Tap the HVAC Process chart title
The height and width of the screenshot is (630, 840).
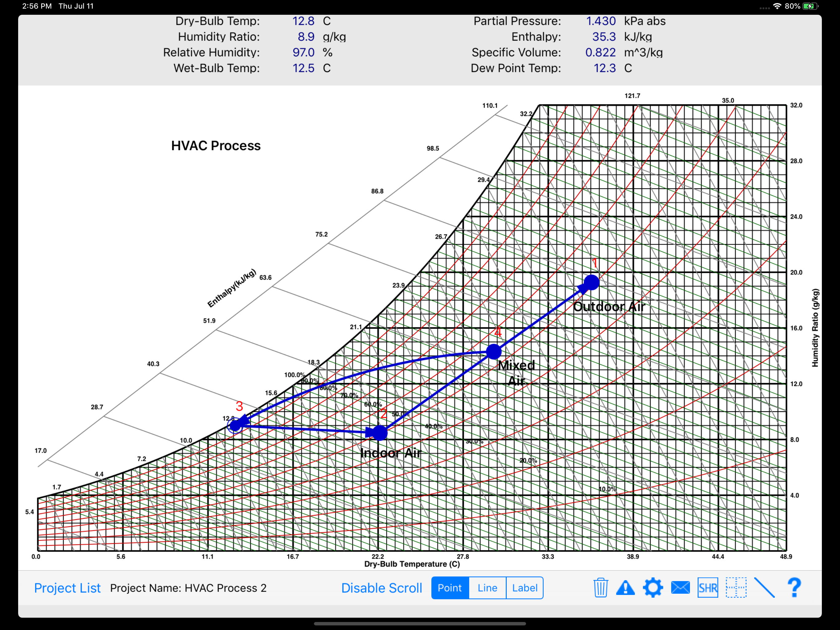pyautogui.click(x=216, y=146)
